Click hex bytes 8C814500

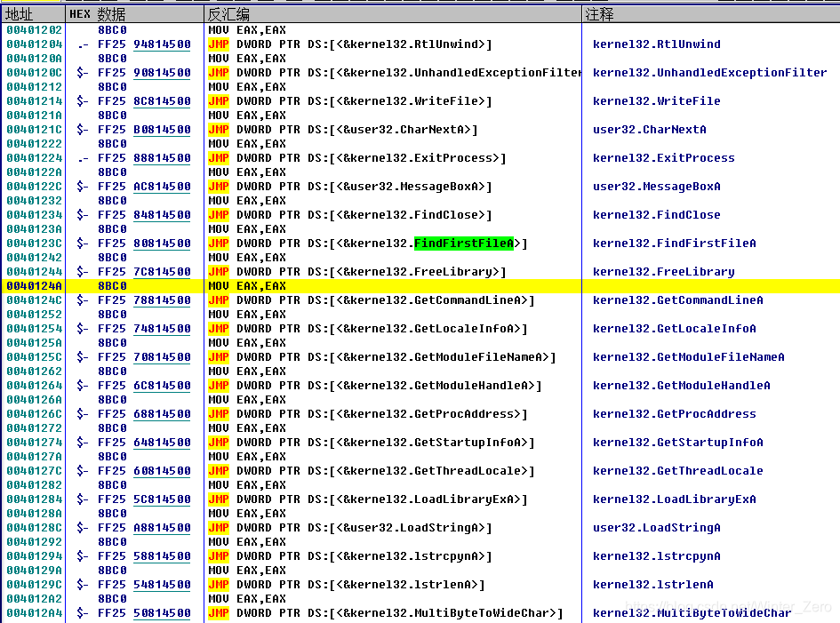pyautogui.click(x=162, y=100)
